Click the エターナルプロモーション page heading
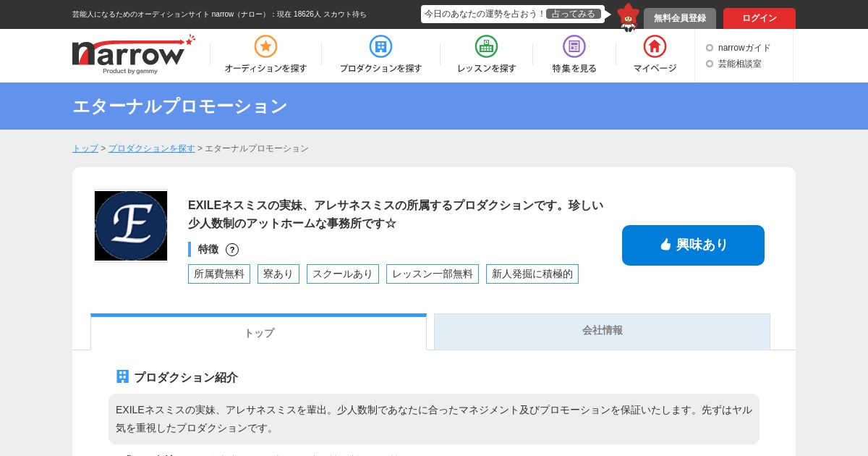 pos(180,106)
